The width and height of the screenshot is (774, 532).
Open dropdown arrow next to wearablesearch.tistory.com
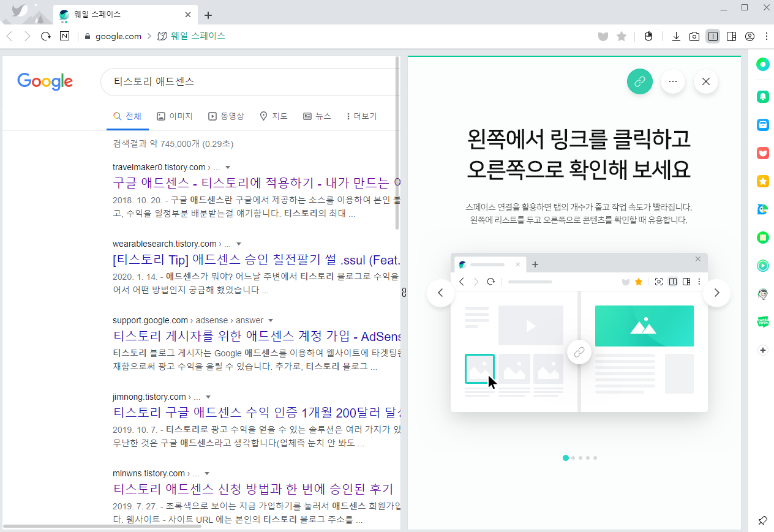point(239,244)
